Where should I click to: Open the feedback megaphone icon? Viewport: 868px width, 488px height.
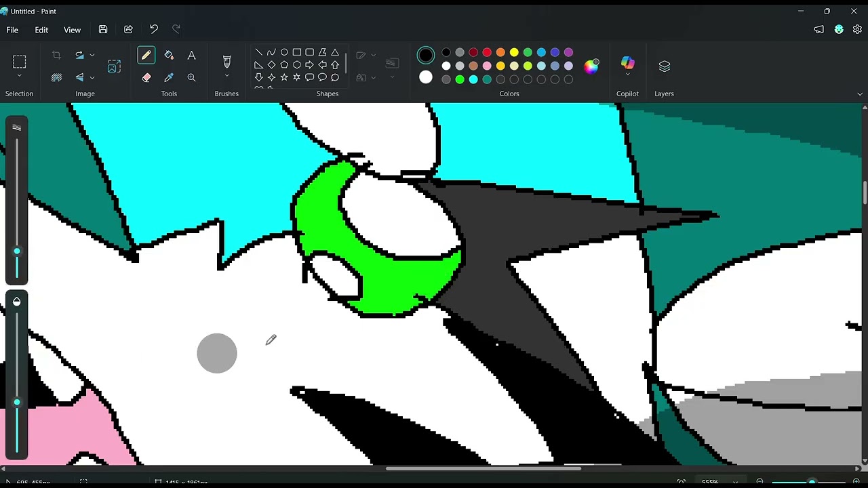(819, 29)
